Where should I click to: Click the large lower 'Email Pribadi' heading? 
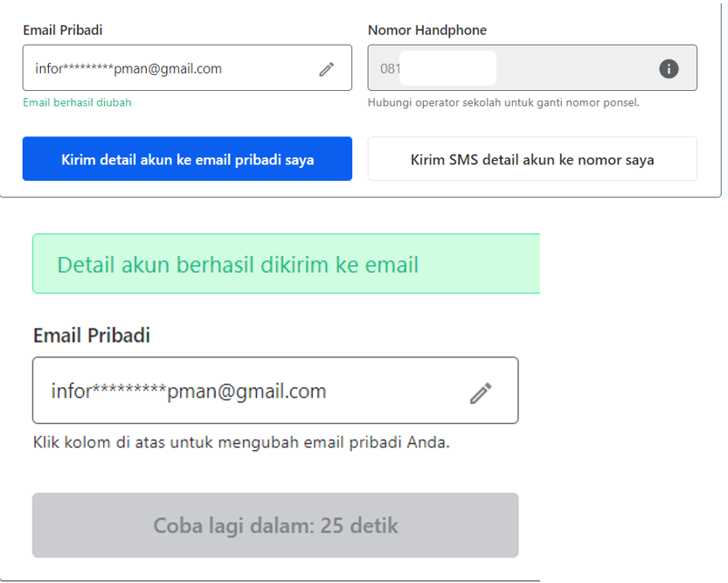pyautogui.click(x=92, y=335)
